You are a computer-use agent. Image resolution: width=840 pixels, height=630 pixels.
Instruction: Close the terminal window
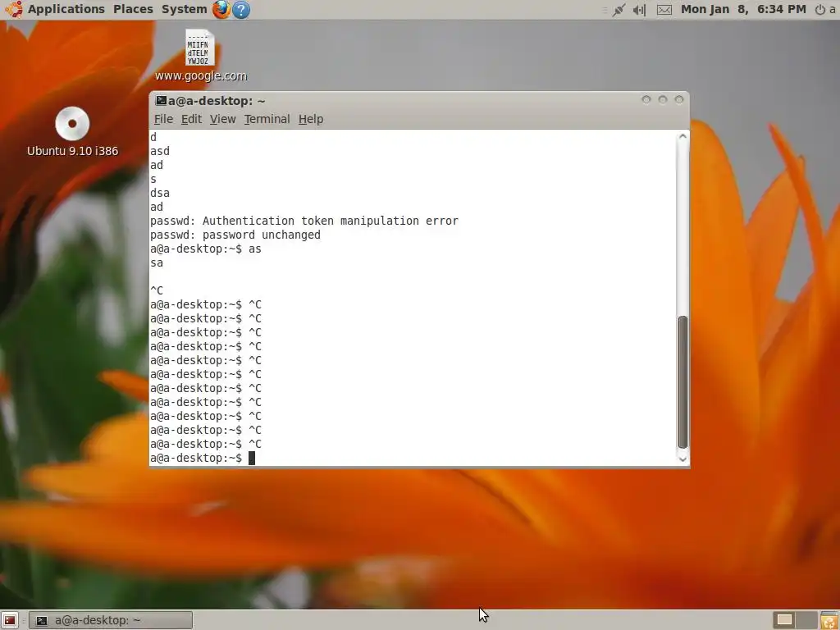(679, 99)
